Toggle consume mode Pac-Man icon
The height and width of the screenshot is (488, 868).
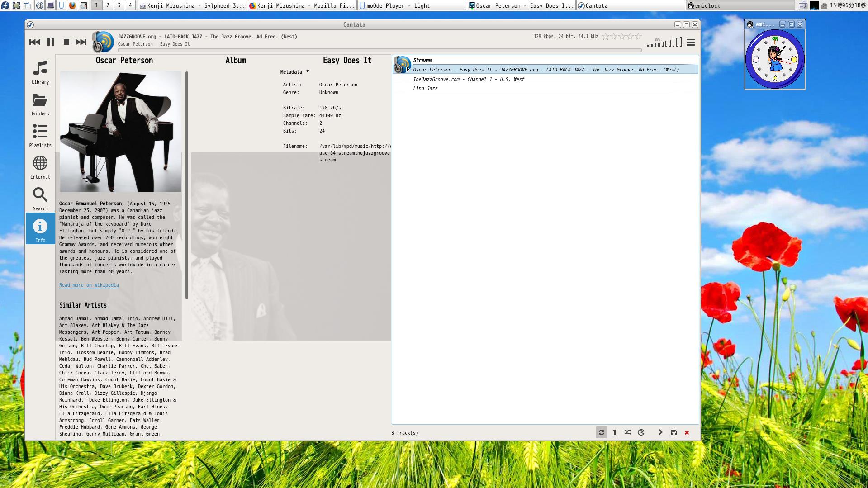click(641, 432)
